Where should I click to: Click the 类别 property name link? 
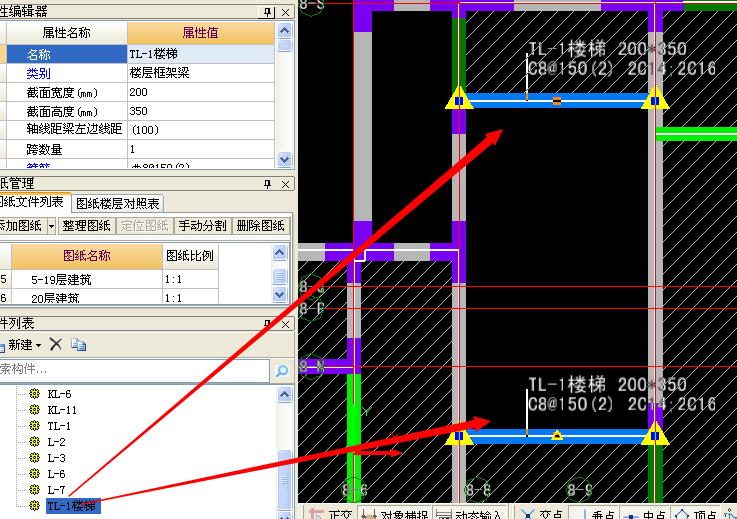(39, 73)
